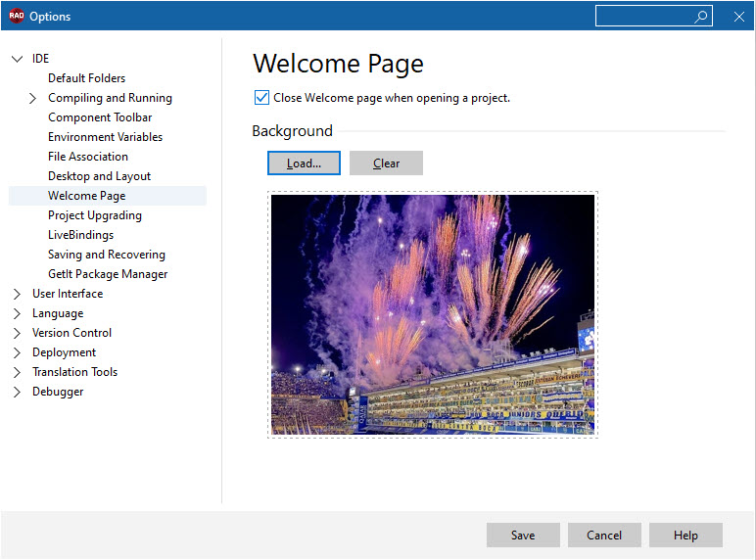The width and height of the screenshot is (756, 560).
Task: Click the fireworks background preview
Action: click(x=433, y=314)
